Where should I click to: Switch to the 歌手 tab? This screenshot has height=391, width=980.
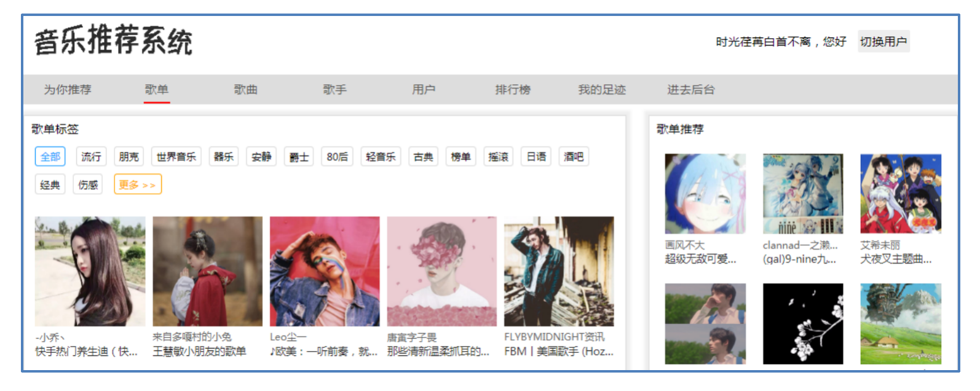pyautogui.click(x=334, y=90)
